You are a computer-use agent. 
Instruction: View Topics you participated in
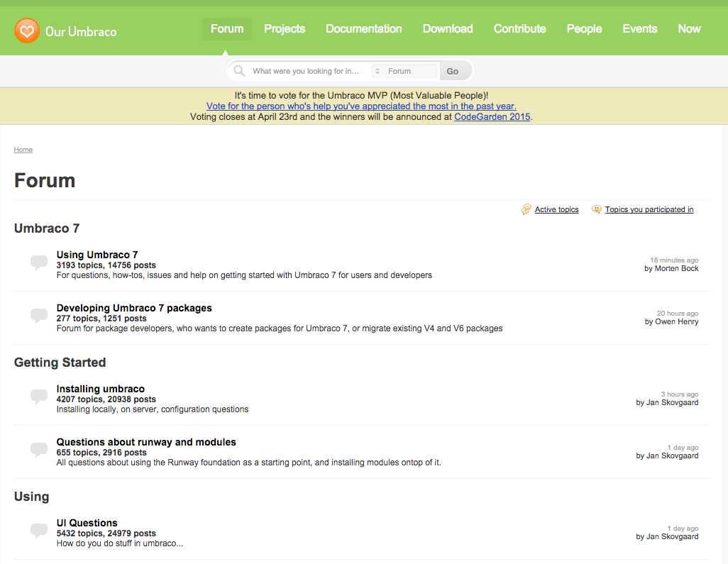[649, 209]
